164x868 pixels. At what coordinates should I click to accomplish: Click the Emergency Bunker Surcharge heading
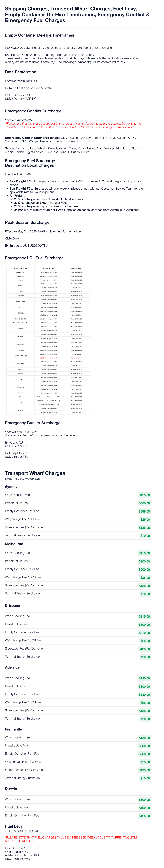33,423
